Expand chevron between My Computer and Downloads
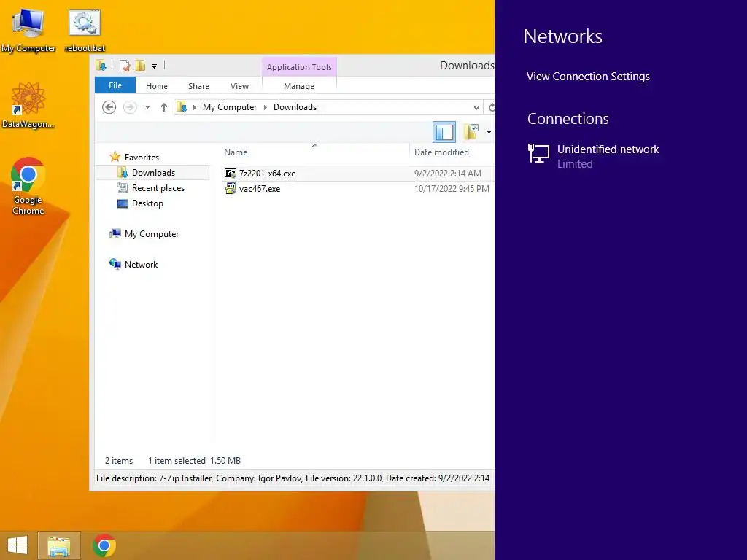This screenshot has height=560, width=747. (266, 108)
